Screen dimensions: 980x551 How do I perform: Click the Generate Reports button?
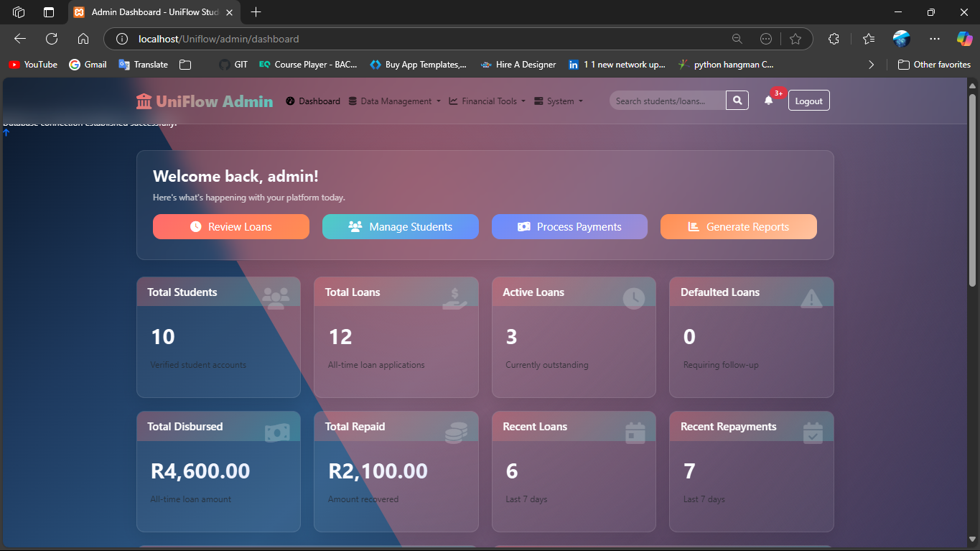tap(739, 226)
